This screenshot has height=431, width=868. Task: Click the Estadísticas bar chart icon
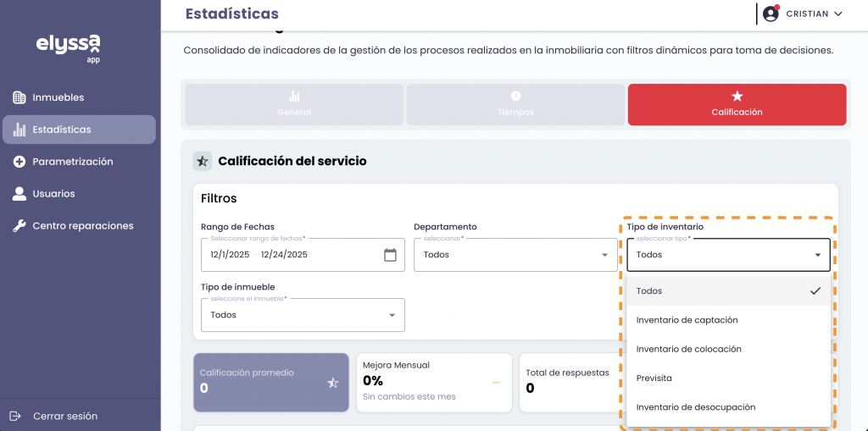coord(19,130)
